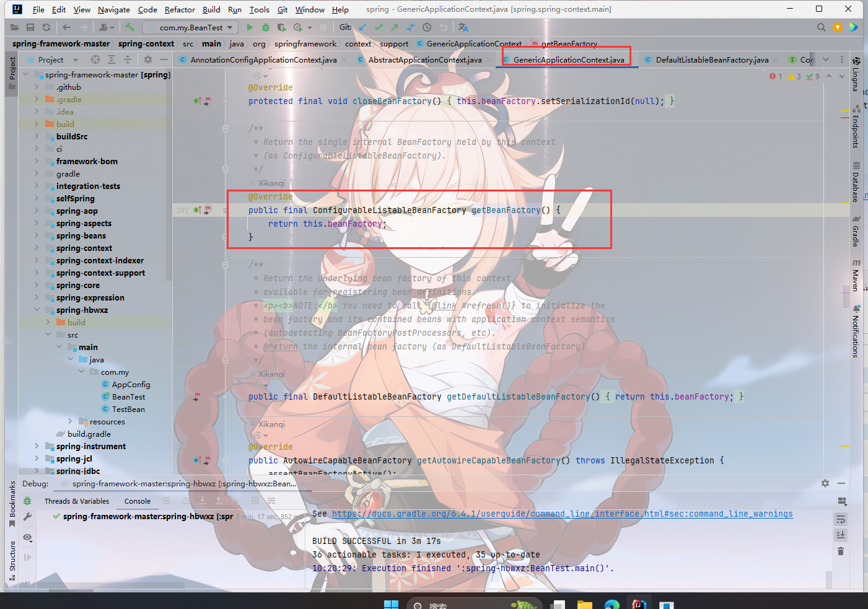Go to next highlighted error arrow
Image resolution: width=868 pixels, height=609 pixels.
(842, 76)
